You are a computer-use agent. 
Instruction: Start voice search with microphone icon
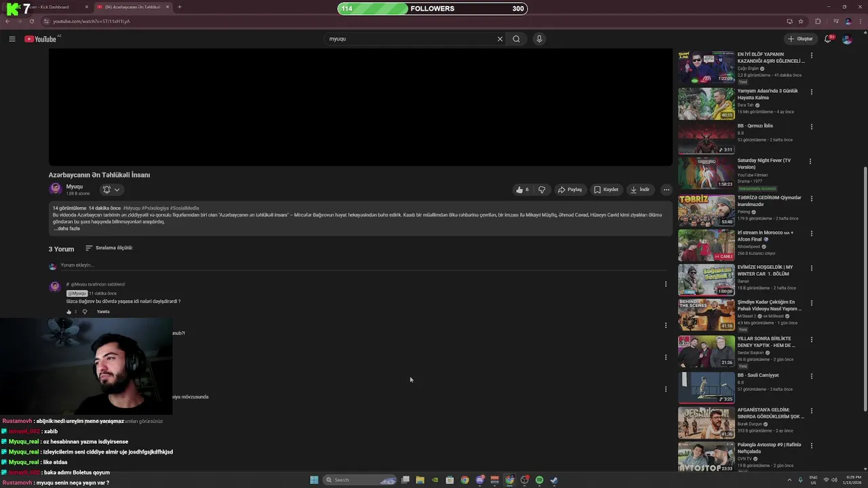539,39
